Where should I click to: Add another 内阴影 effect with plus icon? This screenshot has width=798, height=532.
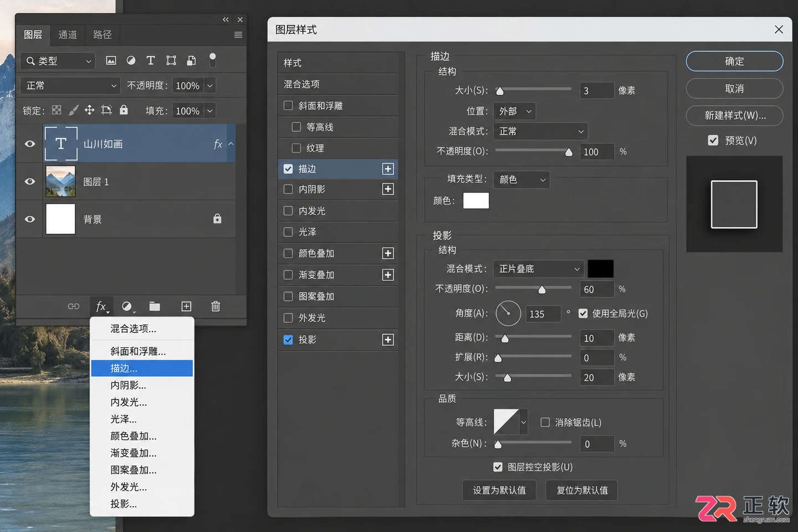tap(388, 190)
